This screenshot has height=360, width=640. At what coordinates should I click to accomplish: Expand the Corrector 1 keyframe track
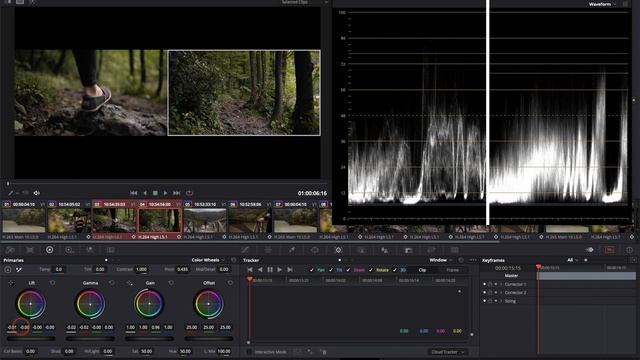coord(502,284)
